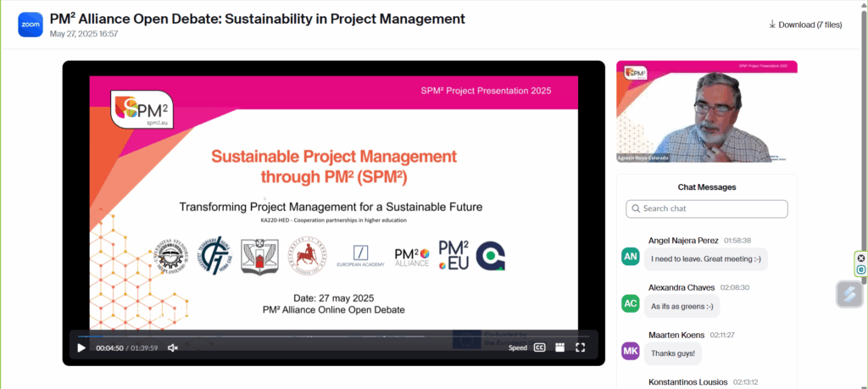Viewport: 868px width, 389px height.
Task: Jump to chat timestamp 02:13:12
Action: tap(746, 382)
